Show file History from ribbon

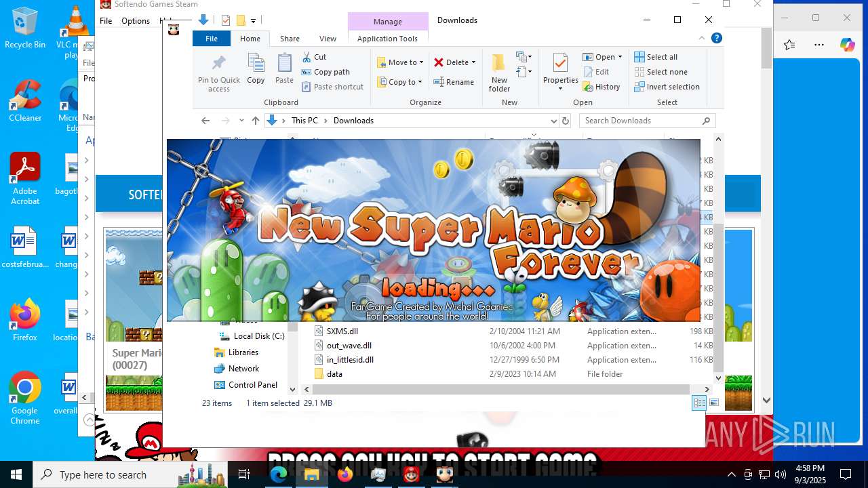point(601,87)
